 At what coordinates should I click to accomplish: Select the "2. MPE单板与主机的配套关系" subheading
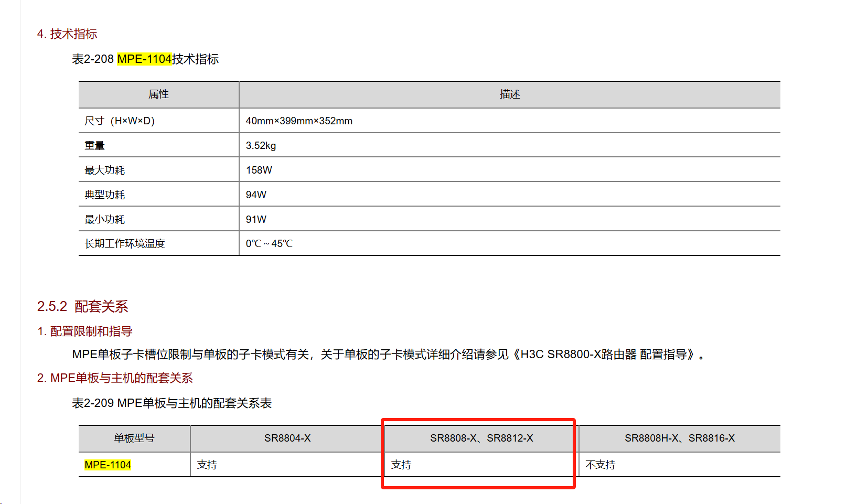[x=115, y=378]
